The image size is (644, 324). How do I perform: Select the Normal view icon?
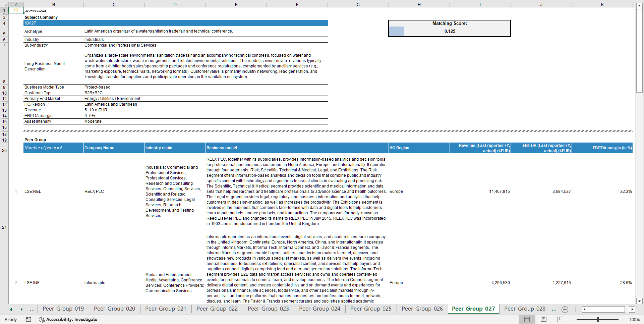click(527, 319)
